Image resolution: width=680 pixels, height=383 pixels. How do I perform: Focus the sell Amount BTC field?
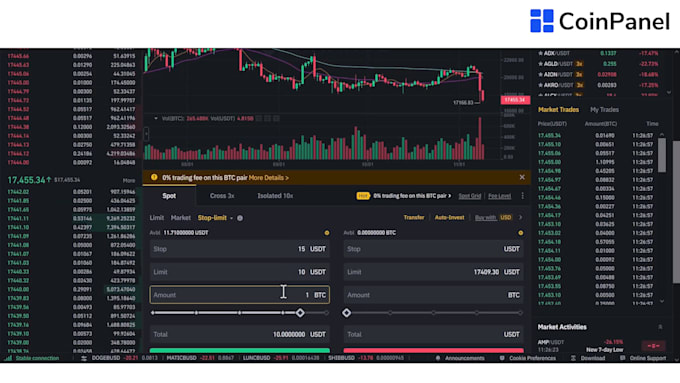433,295
